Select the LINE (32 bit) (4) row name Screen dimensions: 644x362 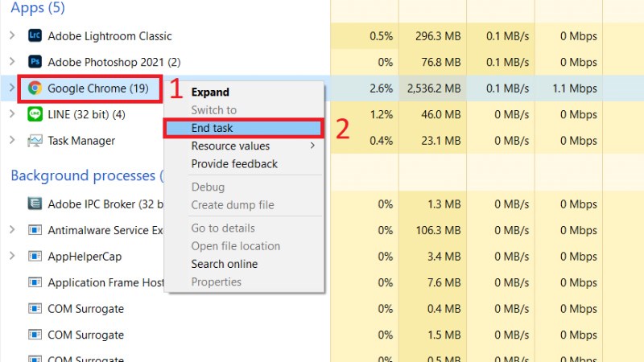coord(86,114)
